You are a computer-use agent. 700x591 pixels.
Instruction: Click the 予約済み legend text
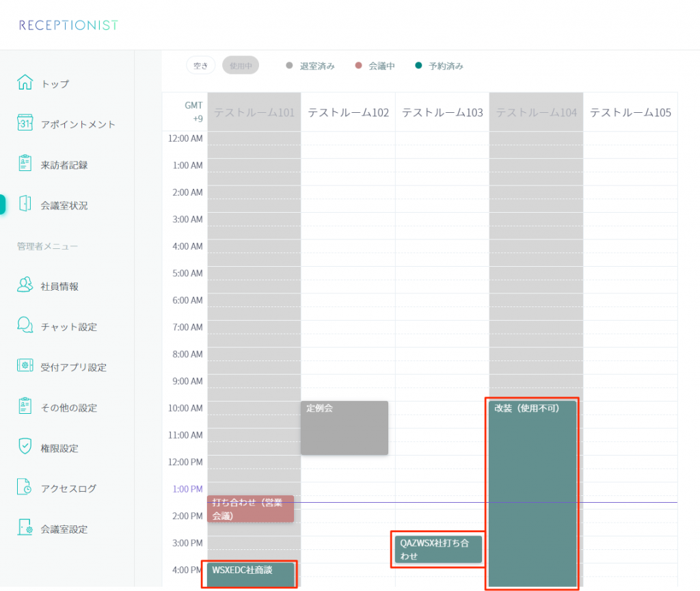[446, 66]
